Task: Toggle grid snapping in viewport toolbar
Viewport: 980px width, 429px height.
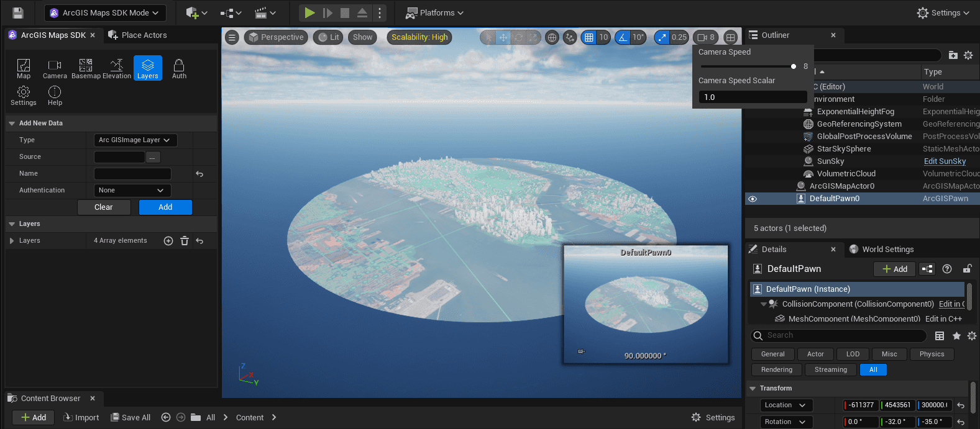Action: [x=588, y=37]
